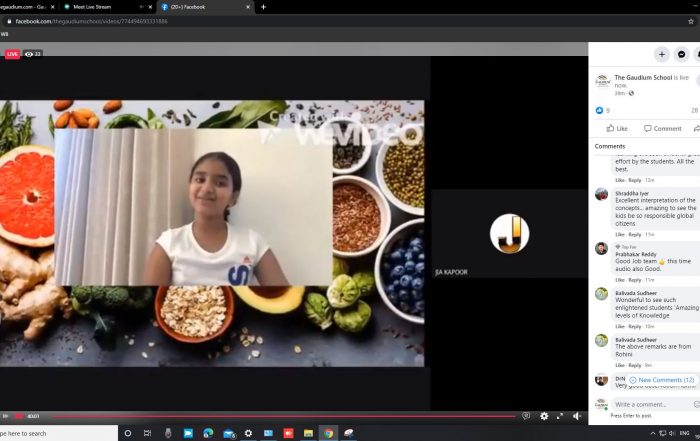Open Shraddha Iyer's profile picture
This screenshot has height=441, width=700.
click(x=601, y=194)
